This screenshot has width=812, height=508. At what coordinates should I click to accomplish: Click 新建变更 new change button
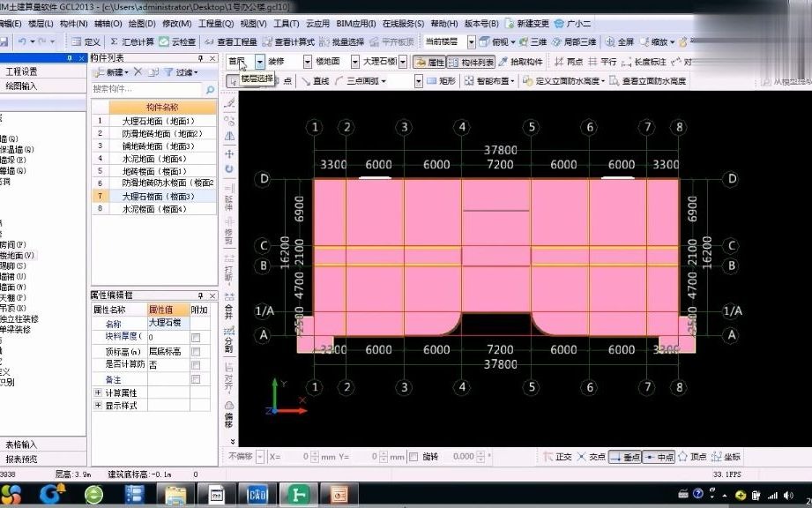[x=526, y=24]
